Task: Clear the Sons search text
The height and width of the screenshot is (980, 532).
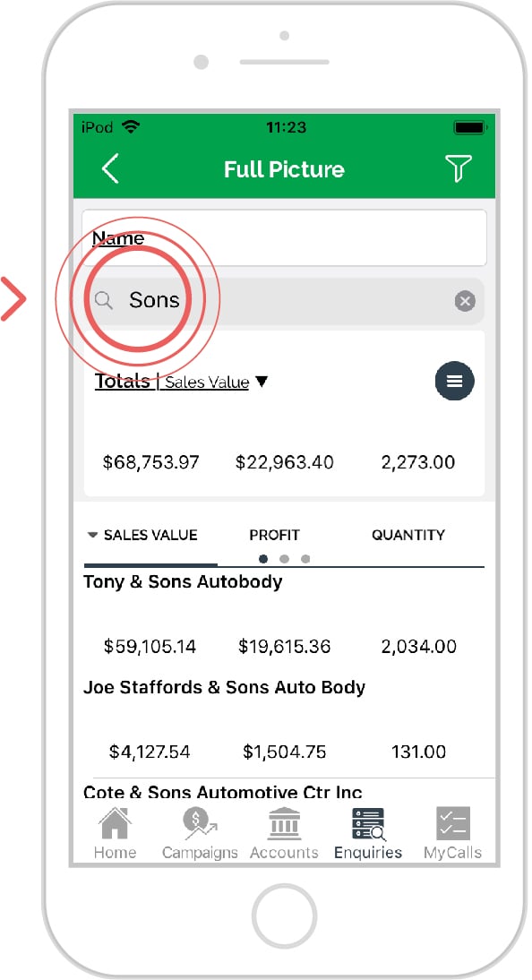Action: pyautogui.click(x=465, y=301)
